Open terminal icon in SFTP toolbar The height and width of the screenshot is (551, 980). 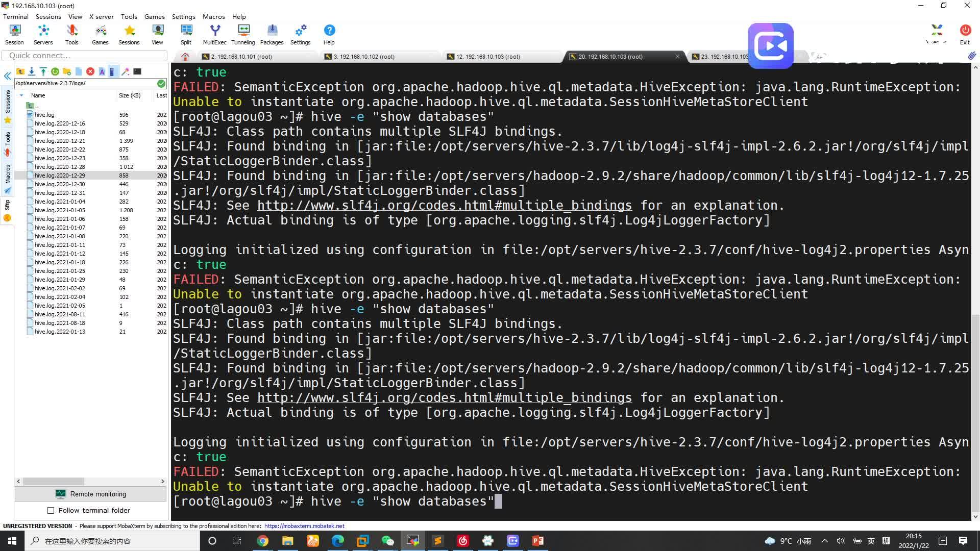137,71
